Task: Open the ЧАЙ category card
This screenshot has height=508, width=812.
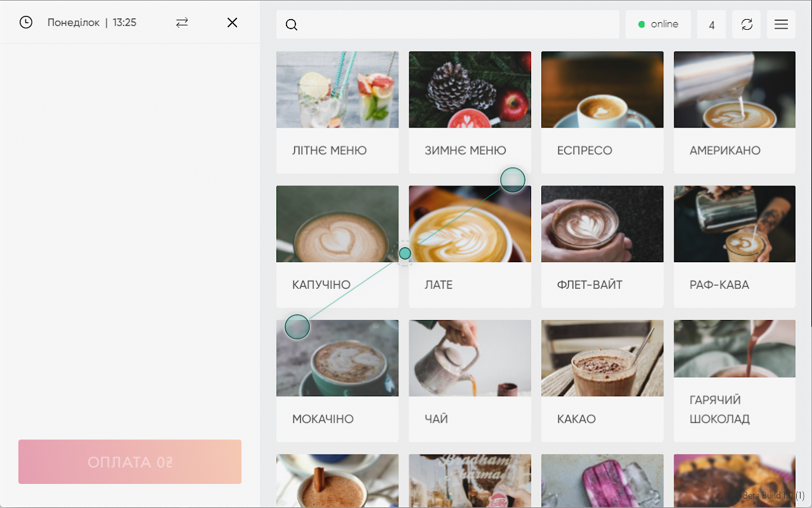Action: point(470,381)
